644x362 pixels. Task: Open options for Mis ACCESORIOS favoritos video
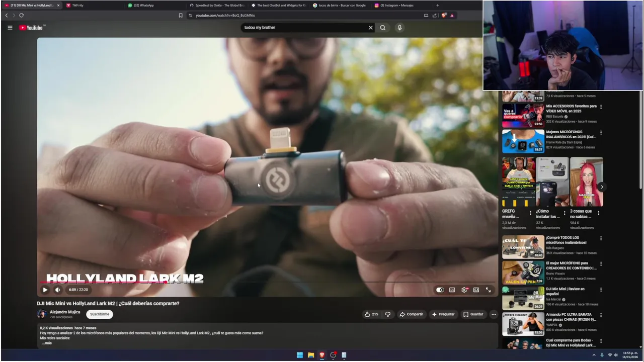pos(601,107)
